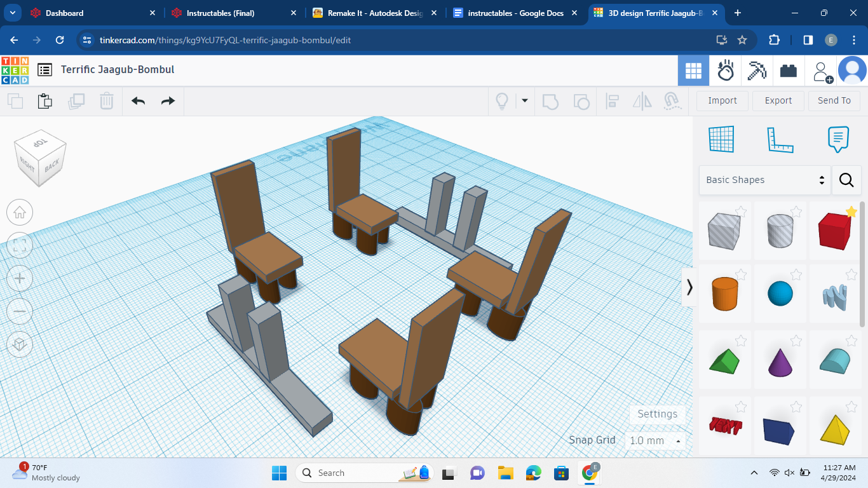This screenshot has height=488, width=868.
Task: Select the Ruler tool
Action: point(780,140)
